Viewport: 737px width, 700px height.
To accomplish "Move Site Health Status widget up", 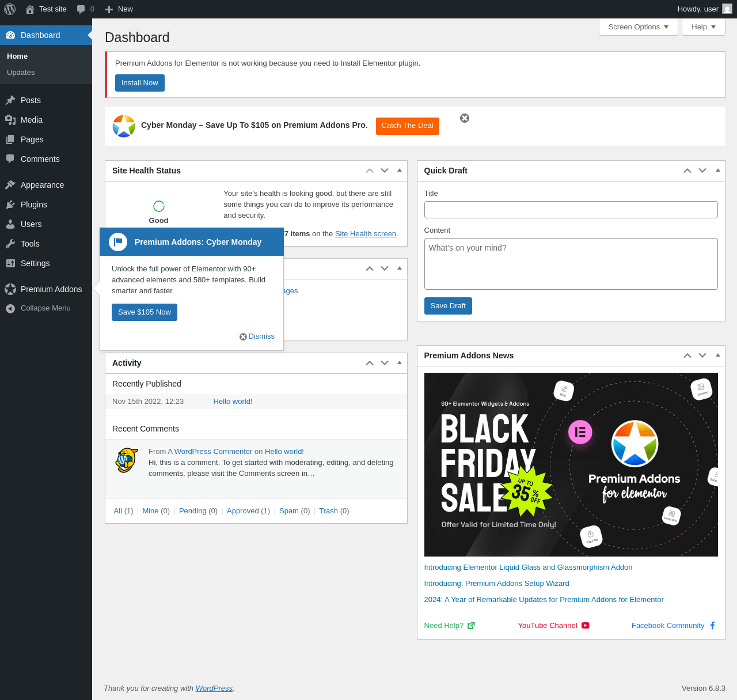I will tap(370, 171).
